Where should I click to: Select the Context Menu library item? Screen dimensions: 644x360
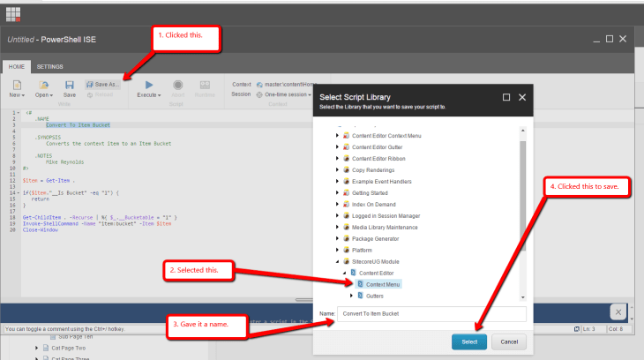coord(378,284)
